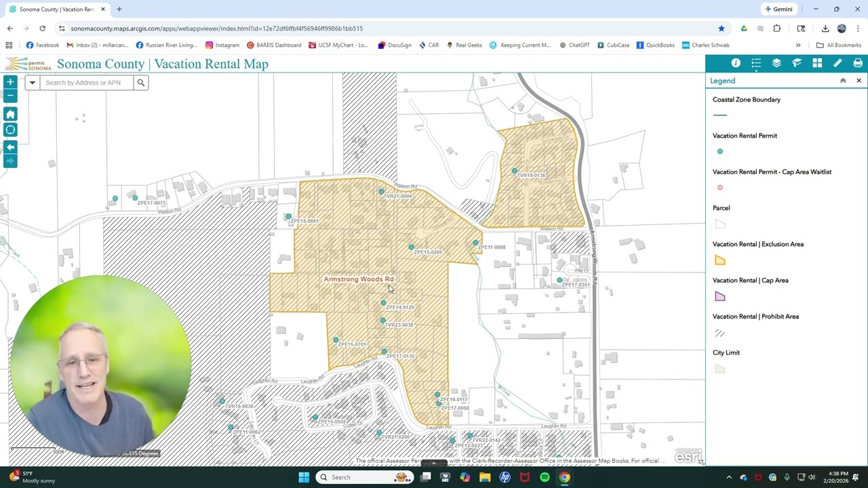Click the graduation cap widget icon
The width and height of the screenshot is (868, 488).
pyautogui.click(x=797, y=63)
